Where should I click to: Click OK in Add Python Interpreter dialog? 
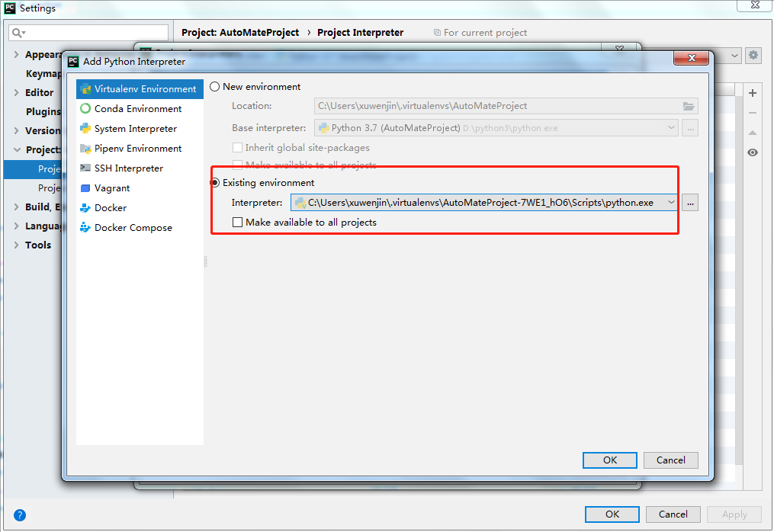609,460
